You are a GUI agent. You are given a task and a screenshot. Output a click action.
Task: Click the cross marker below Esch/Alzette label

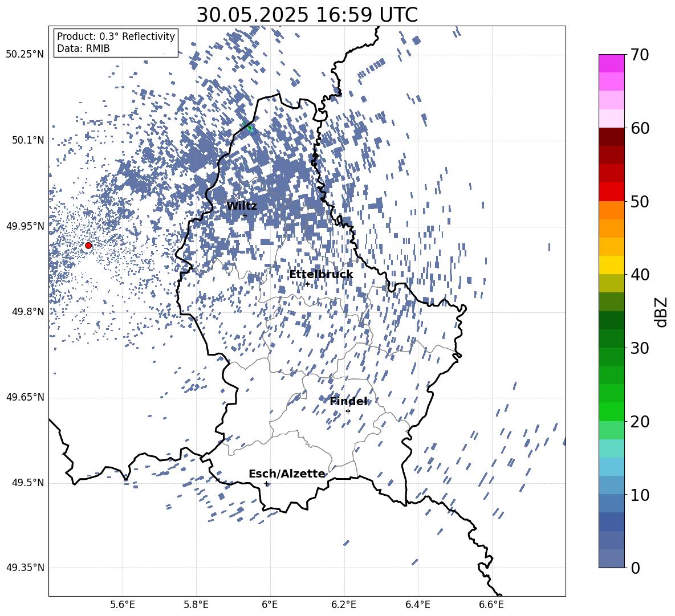tap(266, 483)
